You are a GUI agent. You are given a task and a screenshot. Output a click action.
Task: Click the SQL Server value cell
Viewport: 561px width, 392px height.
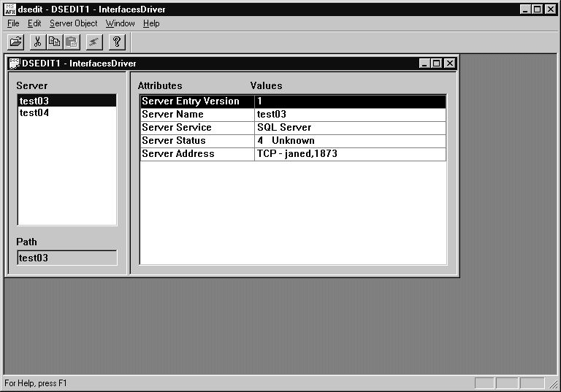point(351,128)
